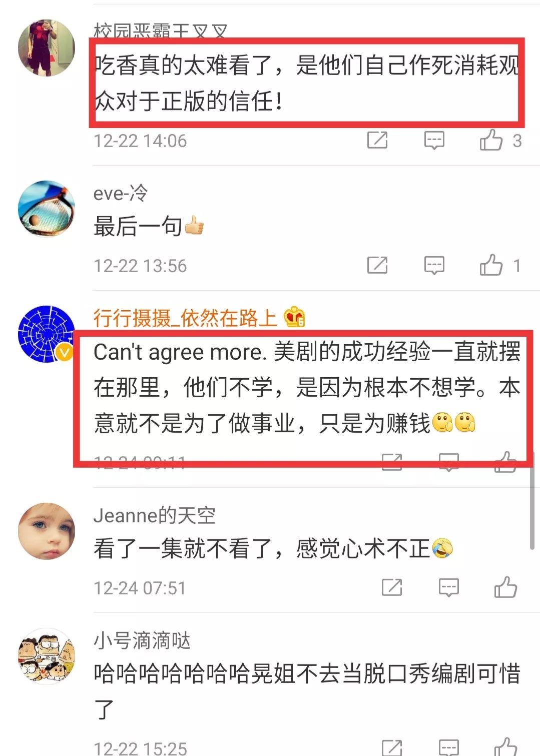Like eve-冷's comment
This screenshot has width=540, height=756.
[491, 265]
